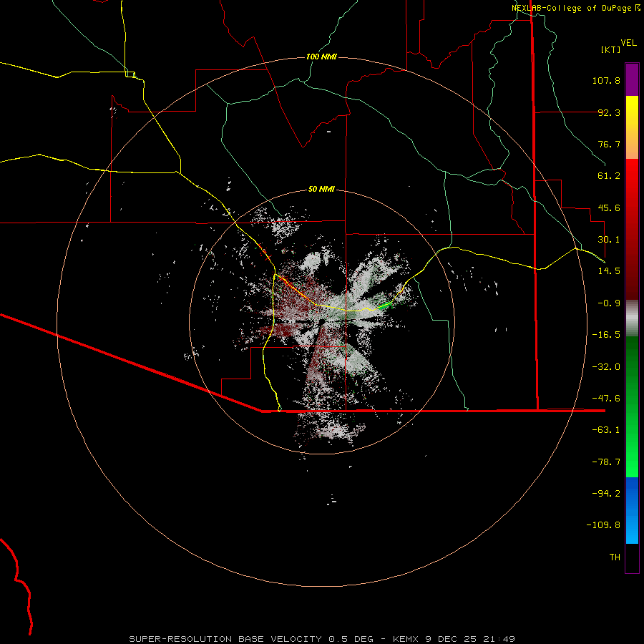The height and width of the screenshot is (644, 644).
Task: Pick the blue segment of the color bar
Action: tap(632, 510)
